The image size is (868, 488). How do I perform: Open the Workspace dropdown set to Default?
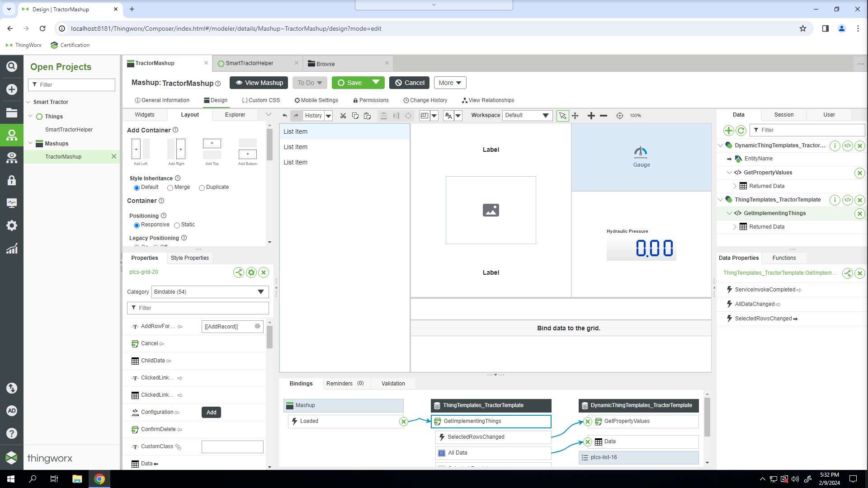coord(527,115)
